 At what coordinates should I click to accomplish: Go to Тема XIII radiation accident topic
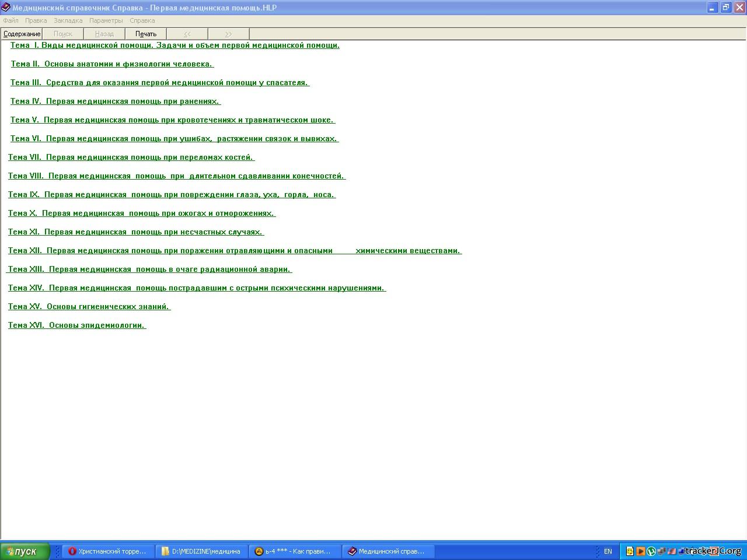[x=148, y=269]
